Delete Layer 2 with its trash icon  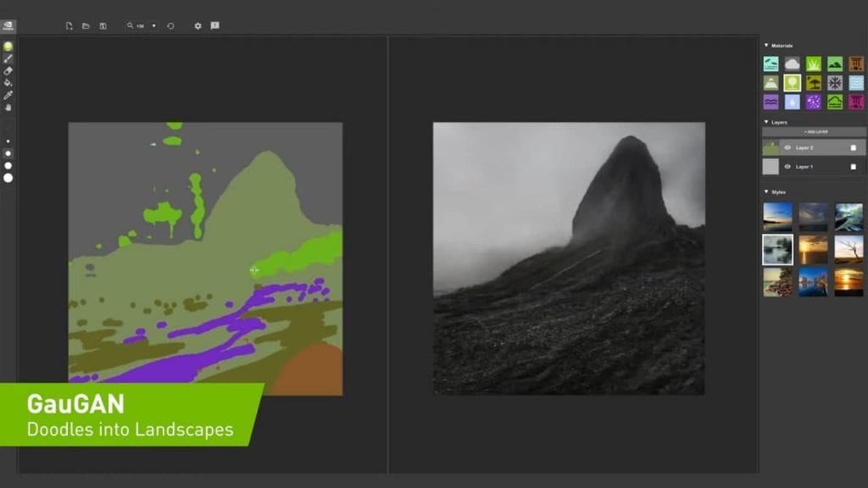[x=853, y=147]
